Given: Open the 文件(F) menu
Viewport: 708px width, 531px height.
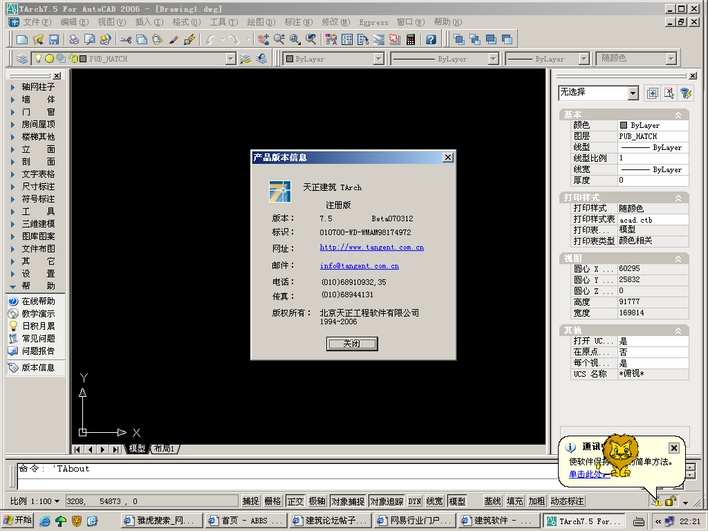Looking at the screenshot, I should point(37,22).
